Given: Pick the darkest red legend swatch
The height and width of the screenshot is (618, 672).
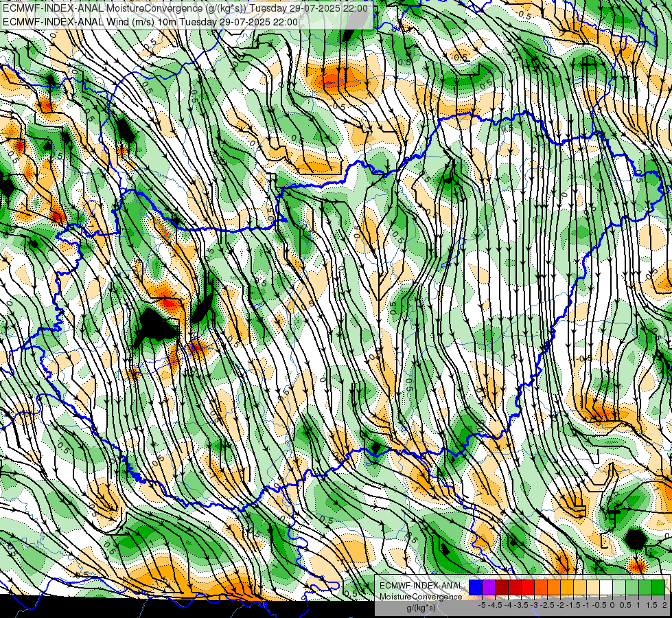Looking at the screenshot, I should (x=502, y=587).
